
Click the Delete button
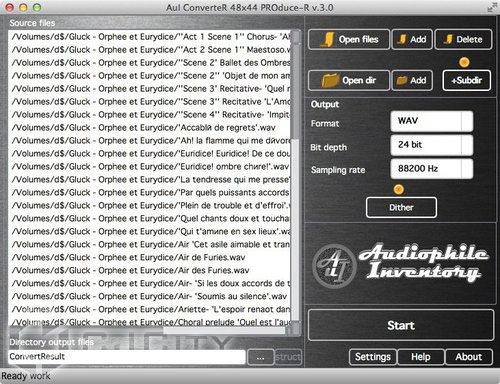464,40
